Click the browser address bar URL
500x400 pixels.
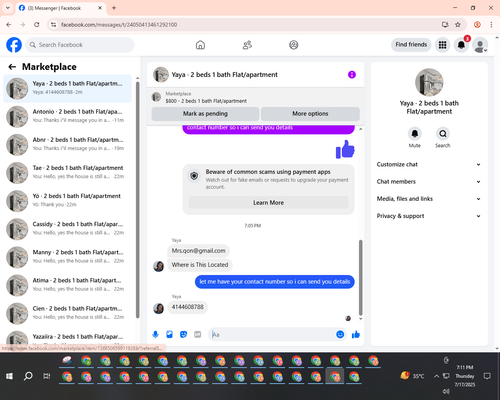tap(119, 25)
